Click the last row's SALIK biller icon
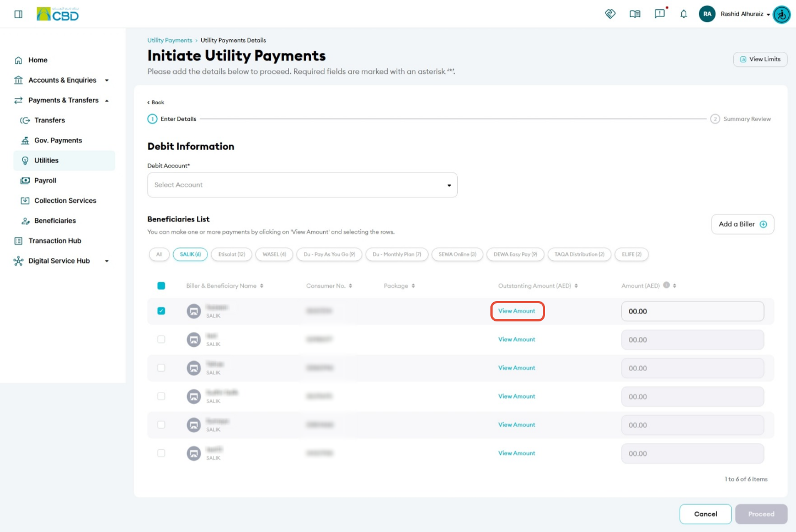Screen dimensions: 796x532 (x=194, y=453)
